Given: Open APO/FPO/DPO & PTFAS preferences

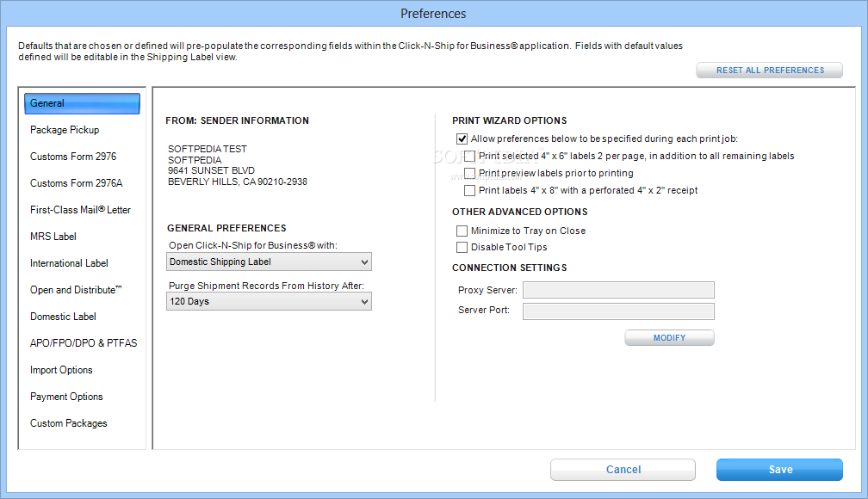Looking at the screenshot, I should pyautogui.click(x=84, y=343).
